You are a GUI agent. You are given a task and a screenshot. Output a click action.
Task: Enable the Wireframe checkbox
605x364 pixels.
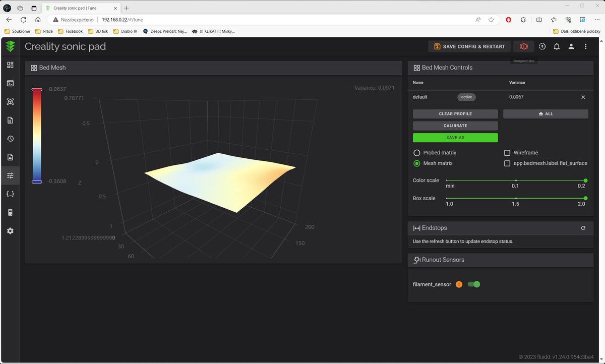(x=507, y=153)
